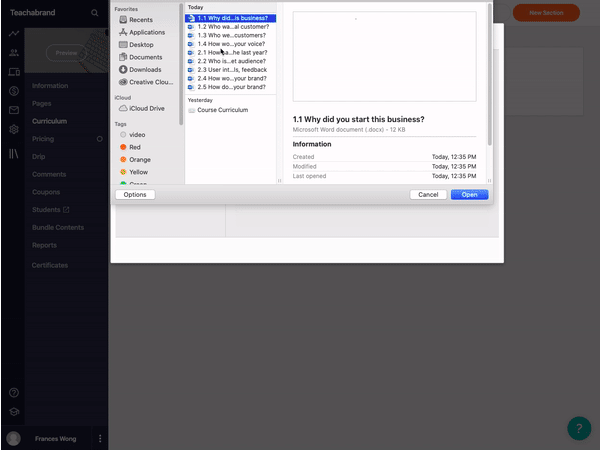Go to Pages in course menu
Image resolution: width=600 pixels, height=450 pixels.
(x=42, y=103)
